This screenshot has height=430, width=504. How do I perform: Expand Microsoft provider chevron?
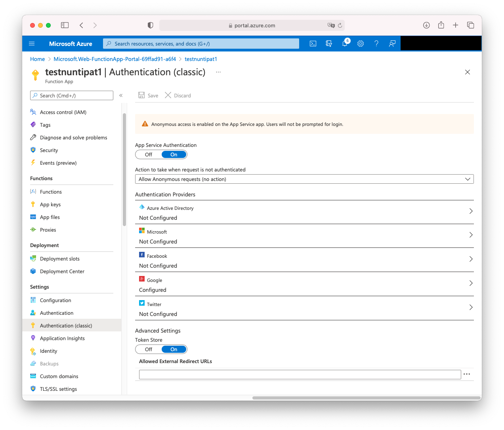pos(471,235)
